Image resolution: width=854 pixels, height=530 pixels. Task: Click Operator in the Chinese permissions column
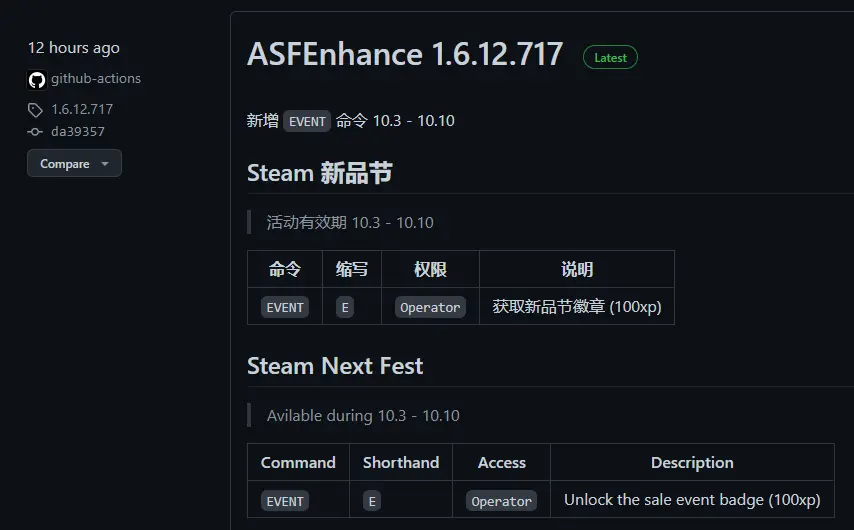(430, 307)
